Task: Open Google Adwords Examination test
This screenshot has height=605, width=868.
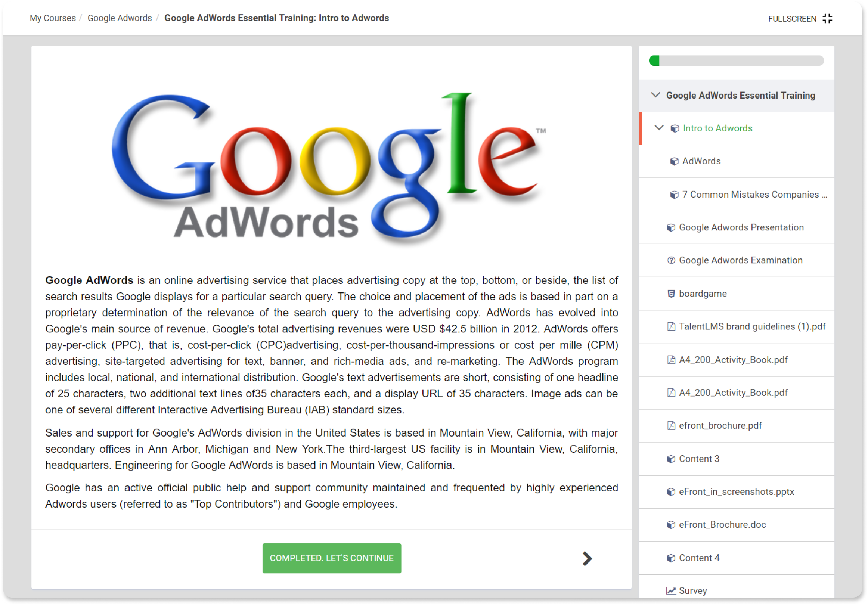Action: pyautogui.click(x=736, y=261)
